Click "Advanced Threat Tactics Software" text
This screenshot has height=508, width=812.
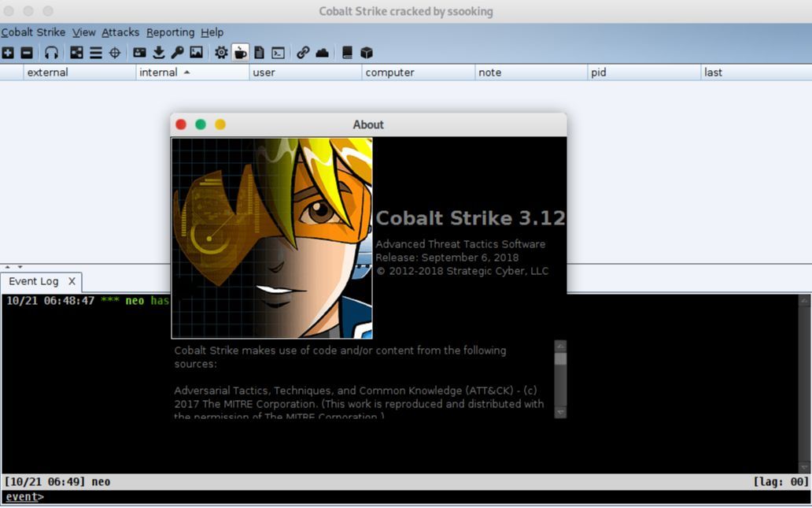460,244
